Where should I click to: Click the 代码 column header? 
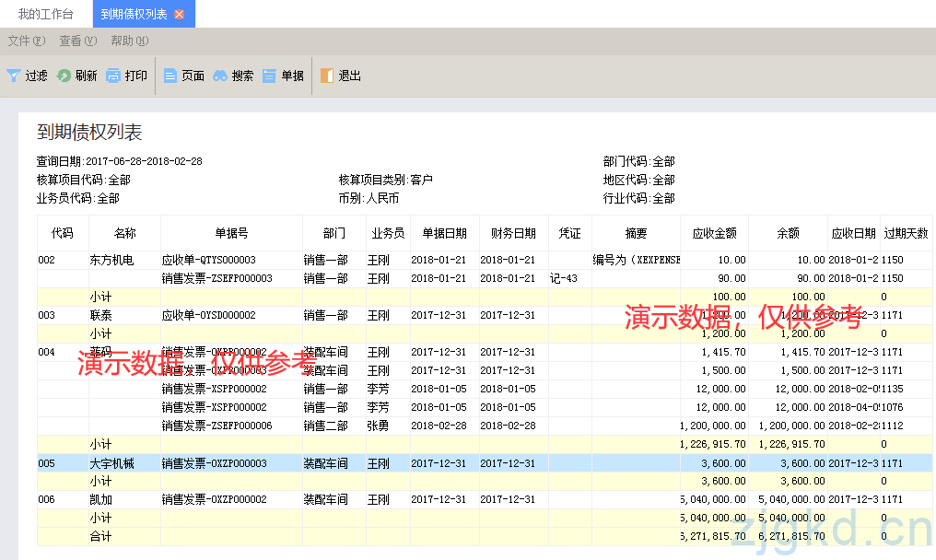coord(63,233)
